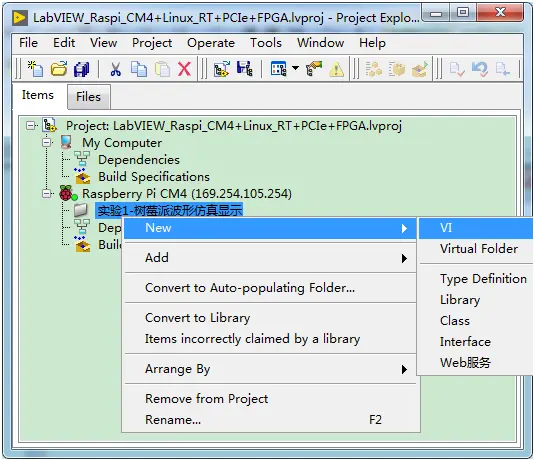This screenshot has width=535, height=461.
Task: Switch to the Files tab
Action: tap(88, 97)
